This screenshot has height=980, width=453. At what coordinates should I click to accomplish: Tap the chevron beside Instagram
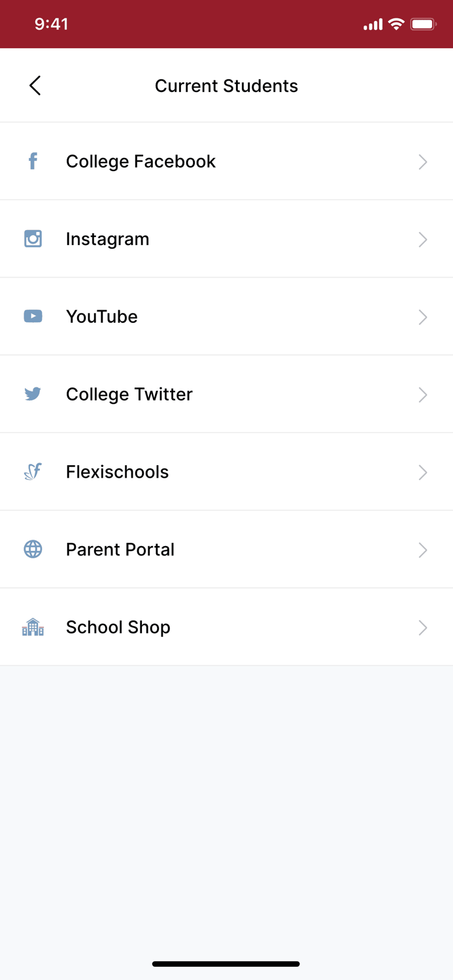pyautogui.click(x=423, y=239)
